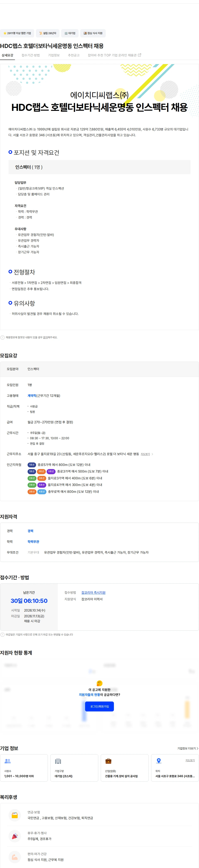Click the chevron arrow after 지도보기 address link
The height and width of the screenshot is (868, 199).
[x=152, y=454]
